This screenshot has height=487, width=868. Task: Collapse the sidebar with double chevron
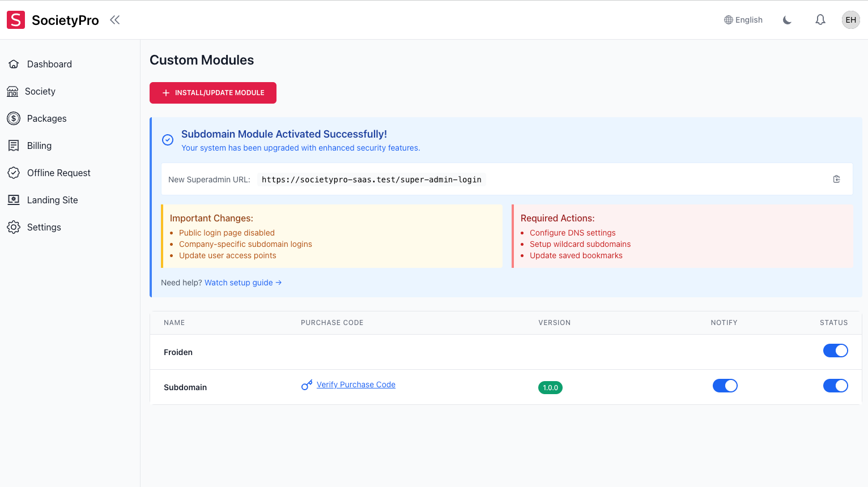tap(115, 20)
